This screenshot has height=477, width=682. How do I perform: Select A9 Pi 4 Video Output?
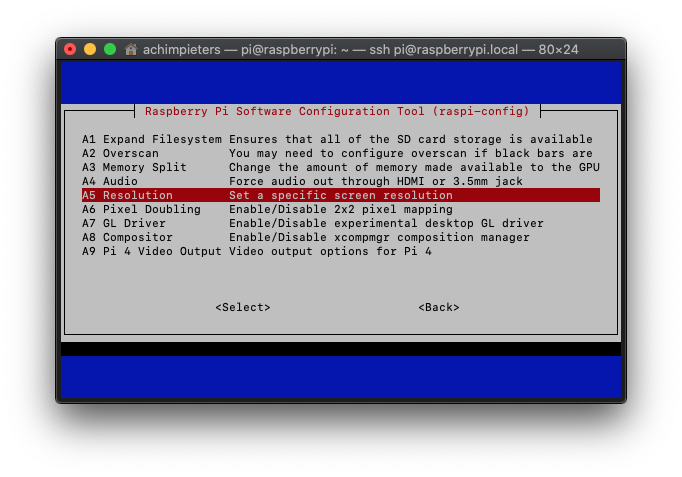[341, 251]
